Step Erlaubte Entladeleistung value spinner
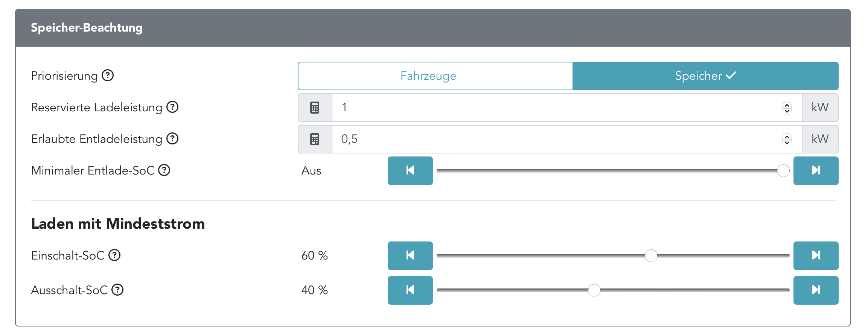This screenshot has width=868, height=334. [x=787, y=139]
